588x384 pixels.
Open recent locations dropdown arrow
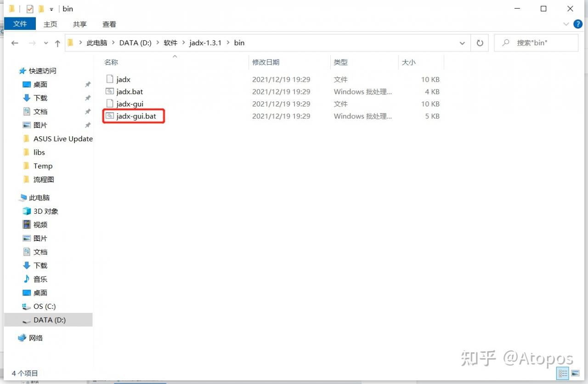(x=46, y=43)
